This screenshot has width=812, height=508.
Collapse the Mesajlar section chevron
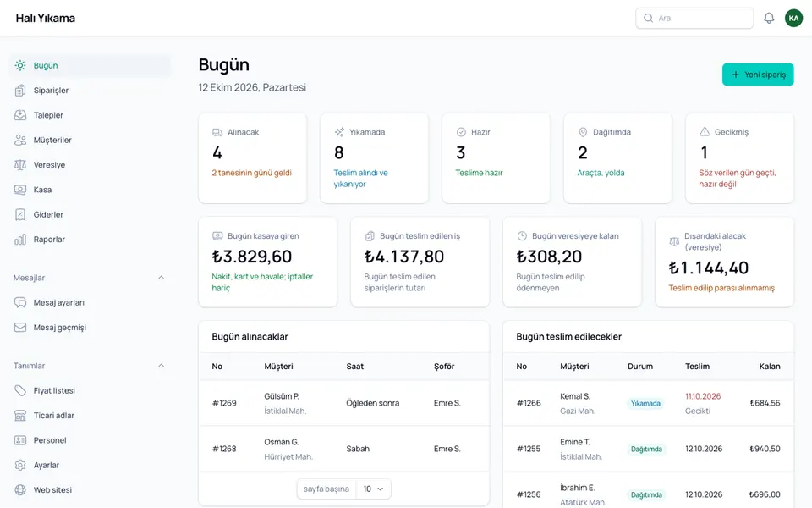point(161,278)
